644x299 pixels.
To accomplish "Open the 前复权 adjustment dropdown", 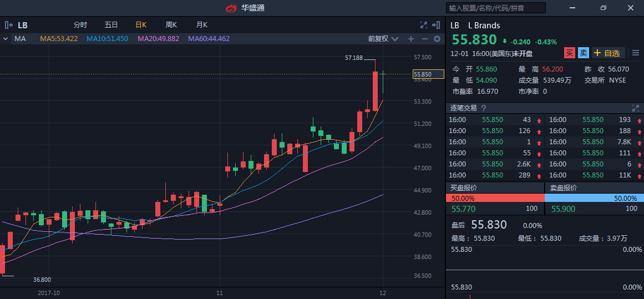I will pos(383,39).
